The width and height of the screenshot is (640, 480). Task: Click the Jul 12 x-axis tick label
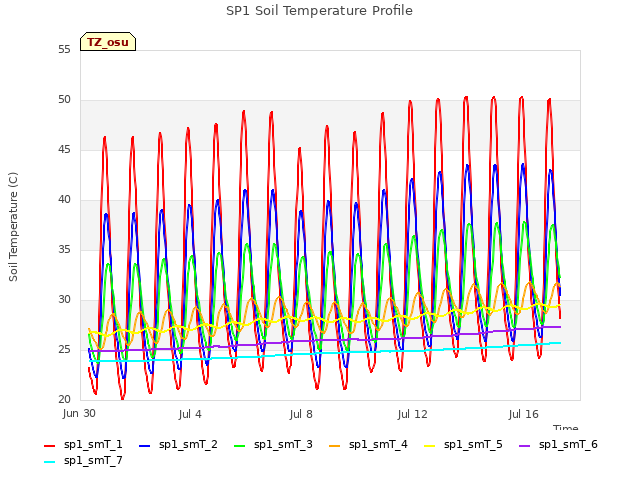click(412, 414)
